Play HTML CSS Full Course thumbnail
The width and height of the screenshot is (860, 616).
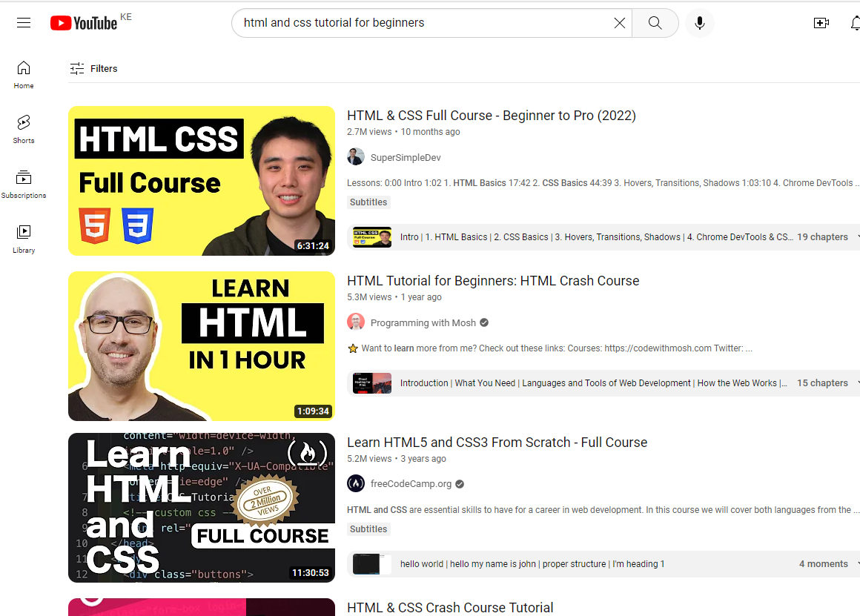tap(202, 180)
